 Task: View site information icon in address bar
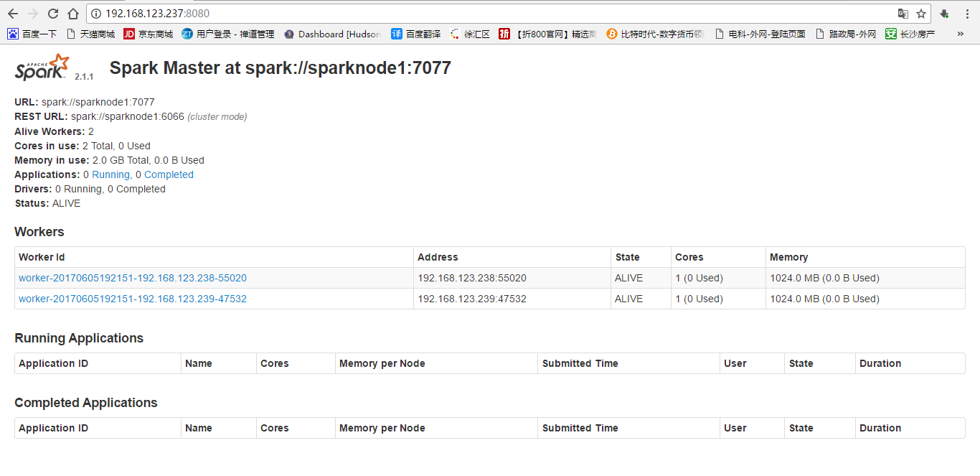pyautogui.click(x=97, y=14)
